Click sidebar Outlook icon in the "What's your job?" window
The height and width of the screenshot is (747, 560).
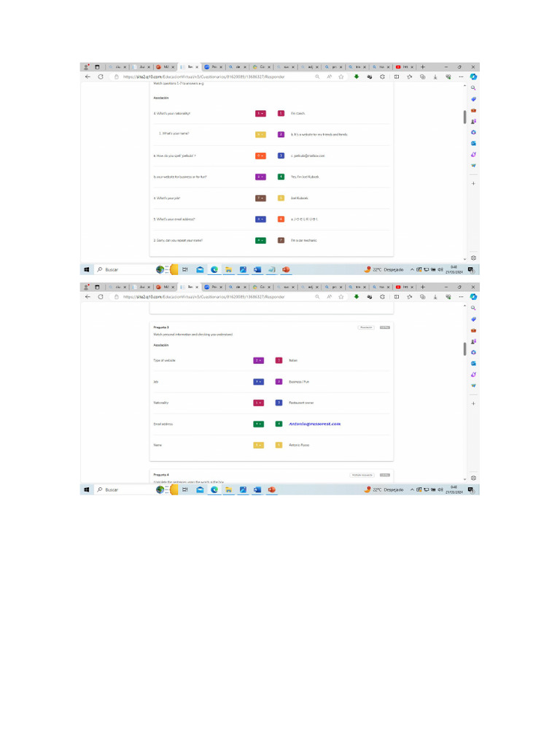pyautogui.click(x=473, y=144)
